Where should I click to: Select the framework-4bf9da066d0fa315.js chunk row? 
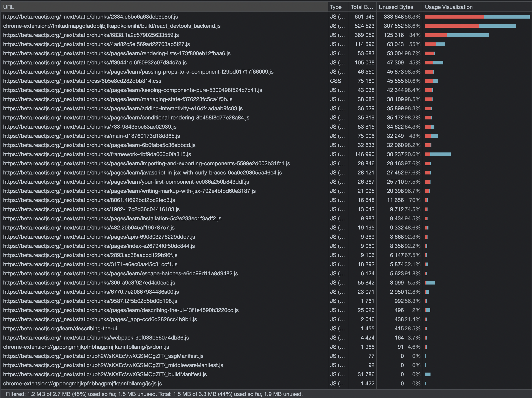pyautogui.click(x=97, y=154)
